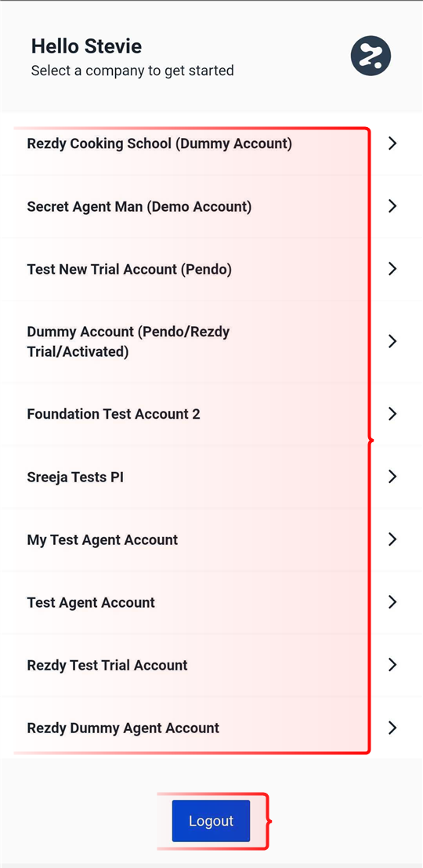Choose Secret Agent Man (Demo Account)
The image size is (423, 868).
(211, 206)
